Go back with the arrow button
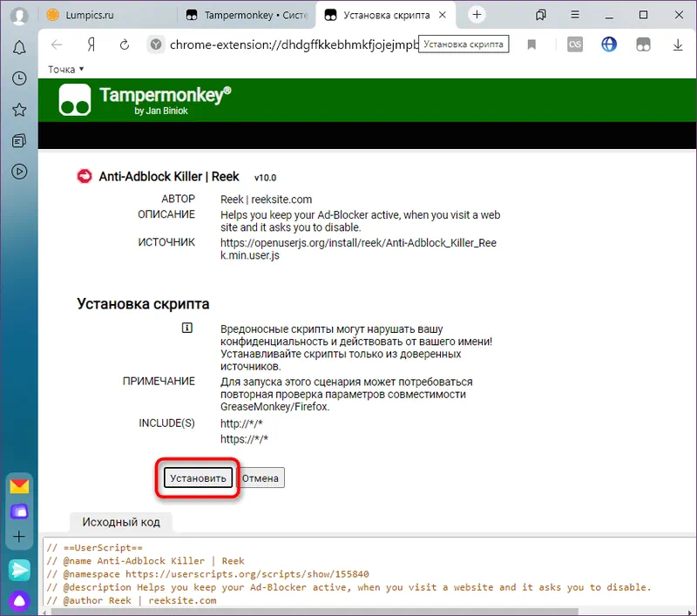The image size is (697, 616). [57, 44]
